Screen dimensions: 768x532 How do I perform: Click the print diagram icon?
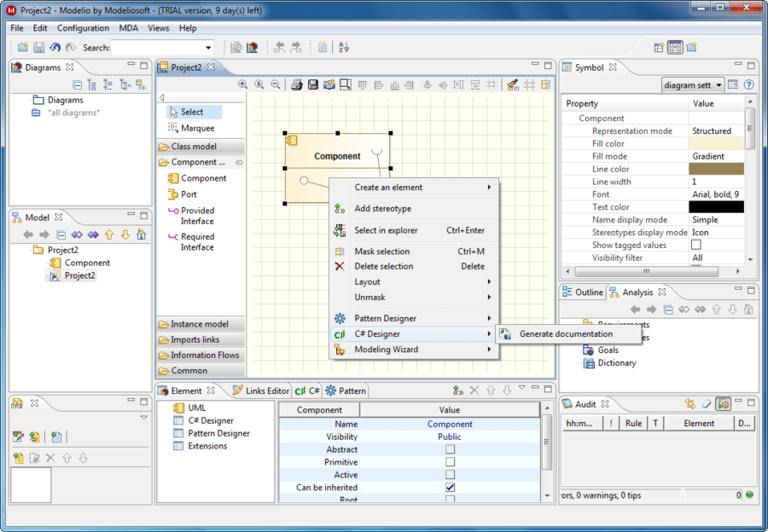point(296,84)
